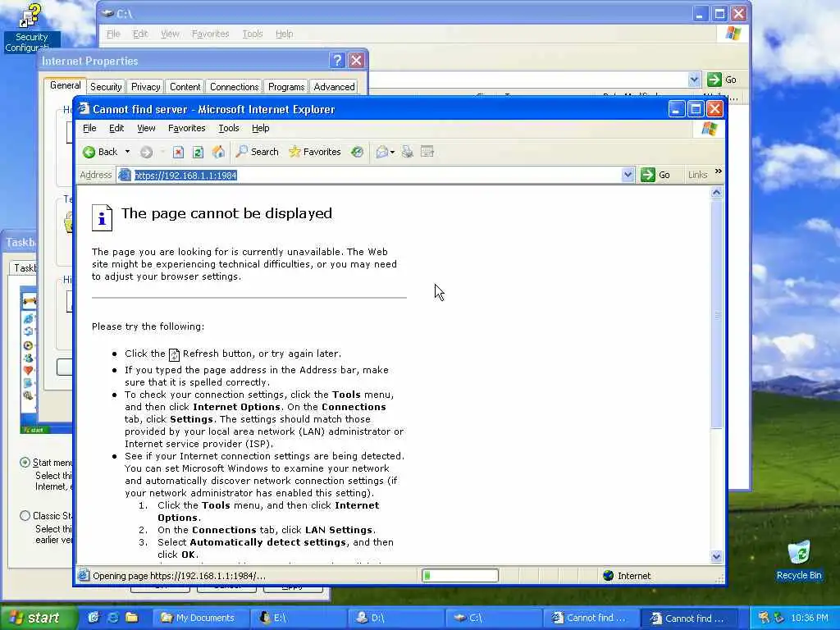Open the History toolbar icon
The height and width of the screenshot is (630, 840).
click(x=358, y=152)
